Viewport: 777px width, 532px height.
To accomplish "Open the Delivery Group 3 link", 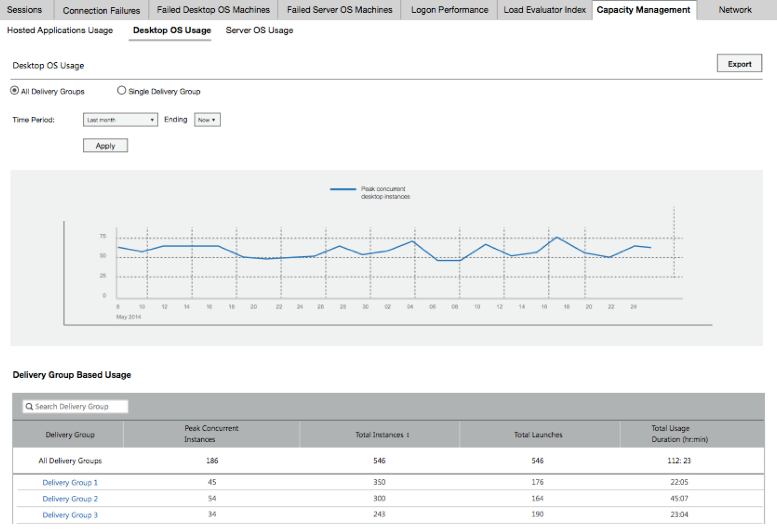I will pos(70,515).
